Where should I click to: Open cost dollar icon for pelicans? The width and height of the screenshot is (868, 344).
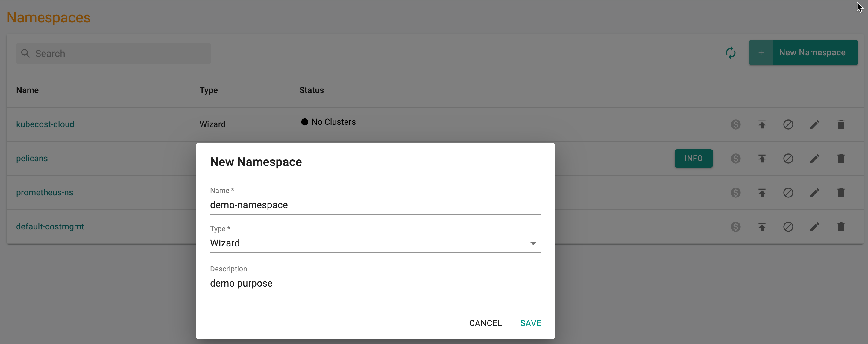[x=736, y=159]
